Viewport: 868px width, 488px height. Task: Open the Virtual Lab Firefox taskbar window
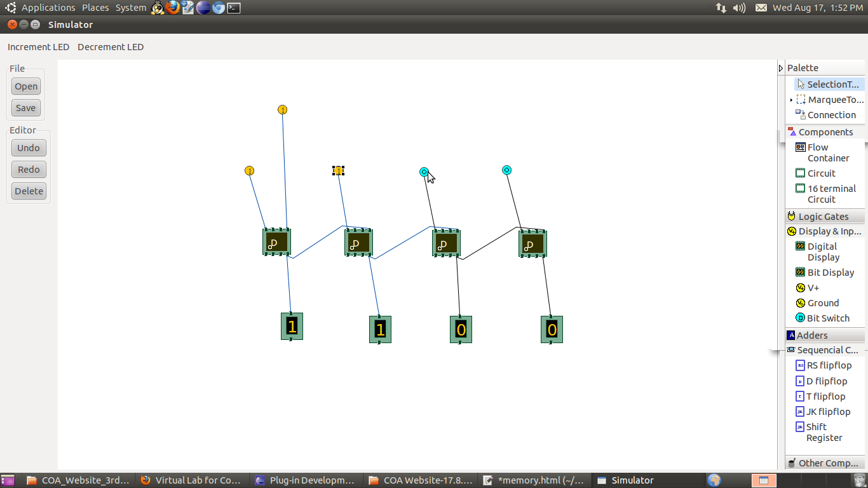coord(191,480)
